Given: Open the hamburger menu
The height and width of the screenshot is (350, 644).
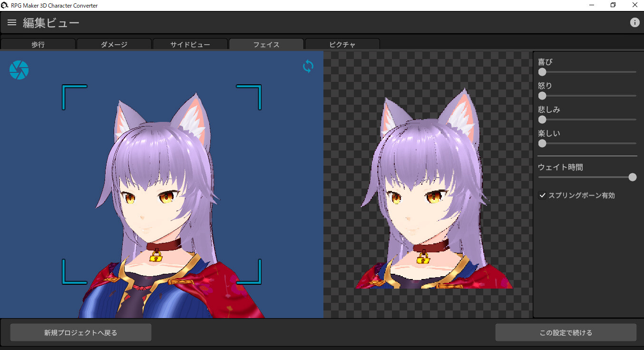Looking at the screenshot, I should (12, 22).
